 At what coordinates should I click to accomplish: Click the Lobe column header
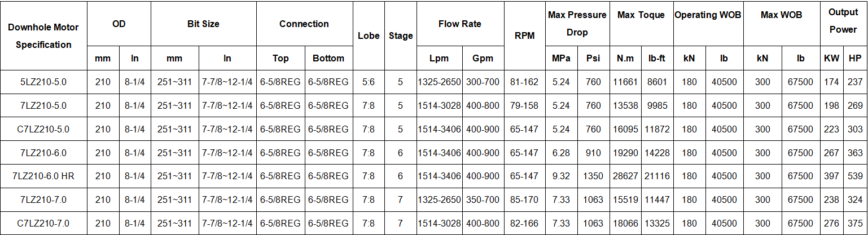tap(369, 36)
